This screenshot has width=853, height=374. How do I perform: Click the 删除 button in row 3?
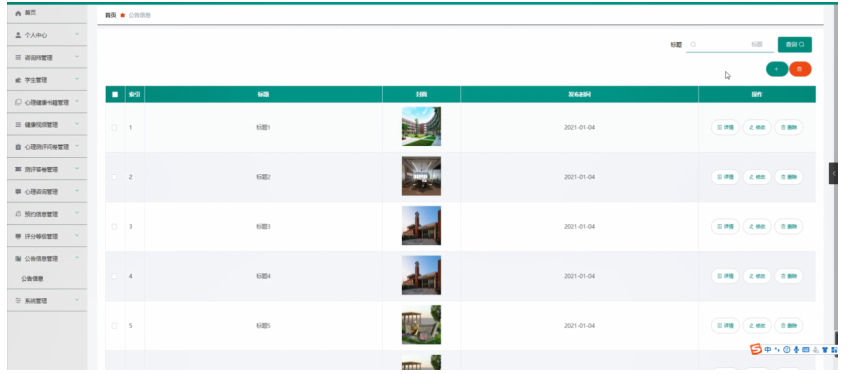pyautogui.click(x=788, y=226)
